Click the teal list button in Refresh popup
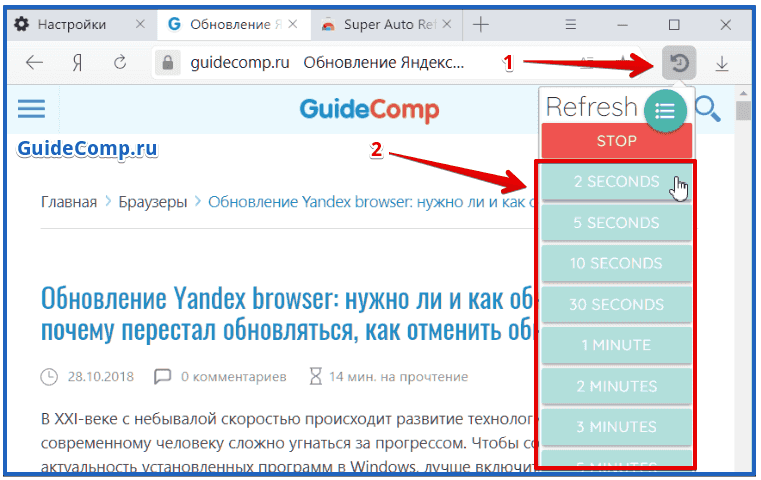Screen dimensions: 761x480 tap(665, 111)
